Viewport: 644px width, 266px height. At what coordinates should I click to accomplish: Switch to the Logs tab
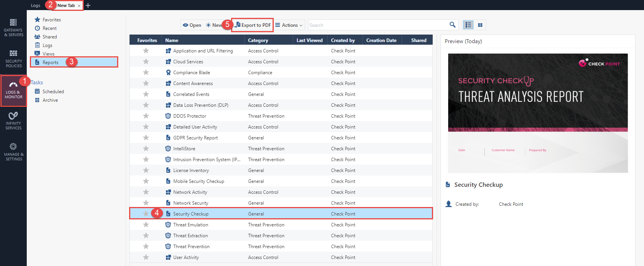tap(36, 5)
